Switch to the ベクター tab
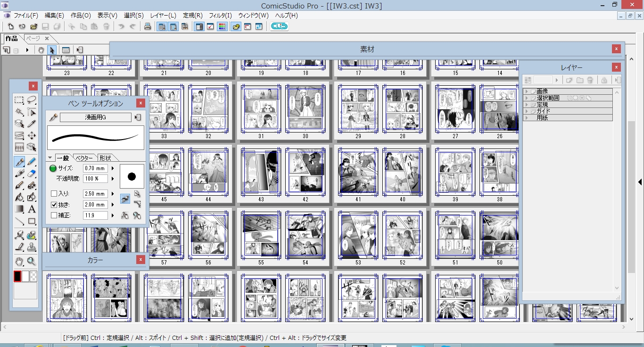The image size is (644, 347). (x=84, y=158)
